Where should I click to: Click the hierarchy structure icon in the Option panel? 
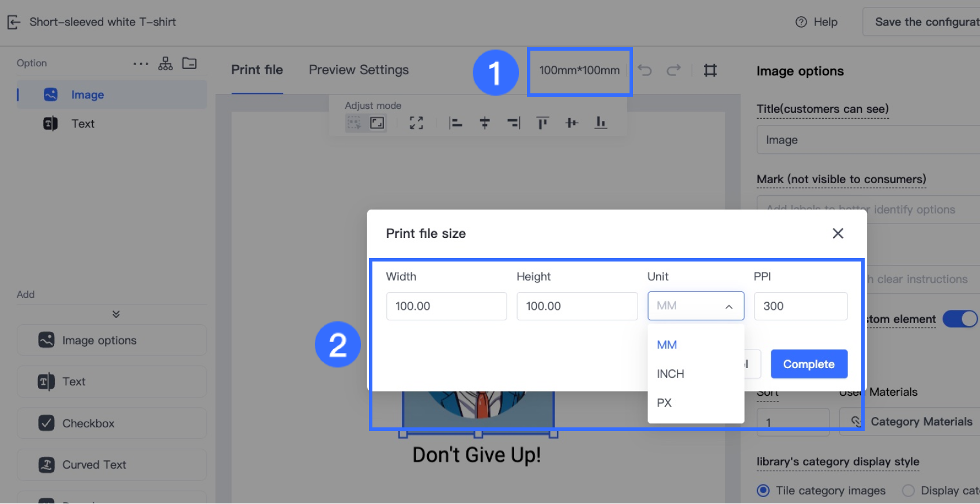point(165,63)
